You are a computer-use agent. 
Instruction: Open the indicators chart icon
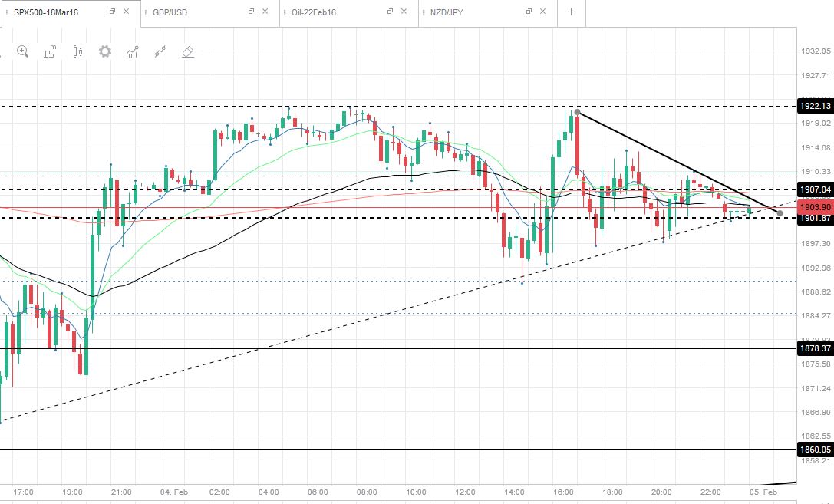(x=133, y=51)
